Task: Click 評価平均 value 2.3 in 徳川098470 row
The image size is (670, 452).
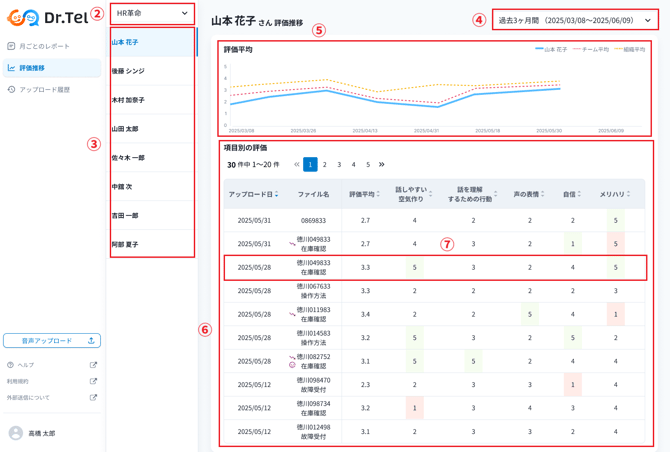Action: click(x=365, y=385)
